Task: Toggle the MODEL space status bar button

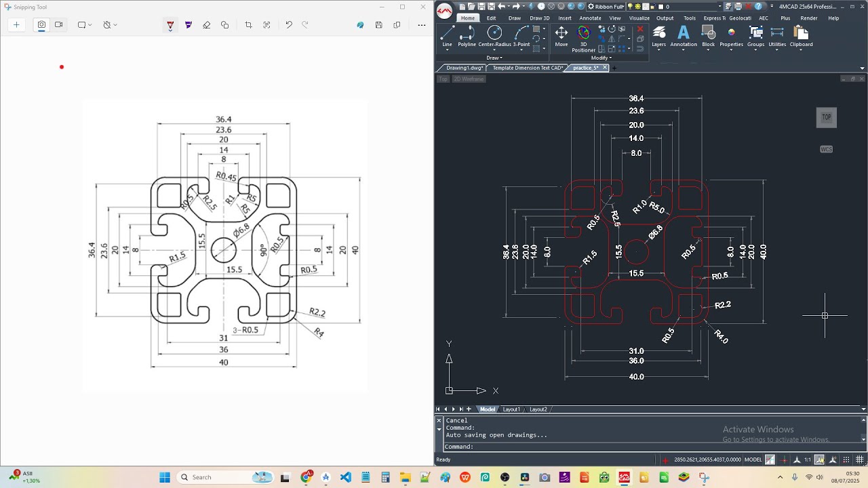Action: pyautogui.click(x=753, y=460)
